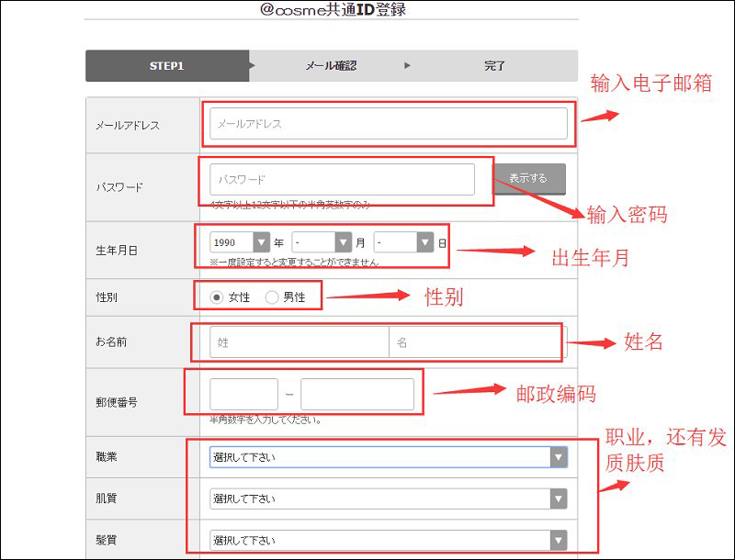
Task: Focus the パスワード password input field
Action: point(342,179)
